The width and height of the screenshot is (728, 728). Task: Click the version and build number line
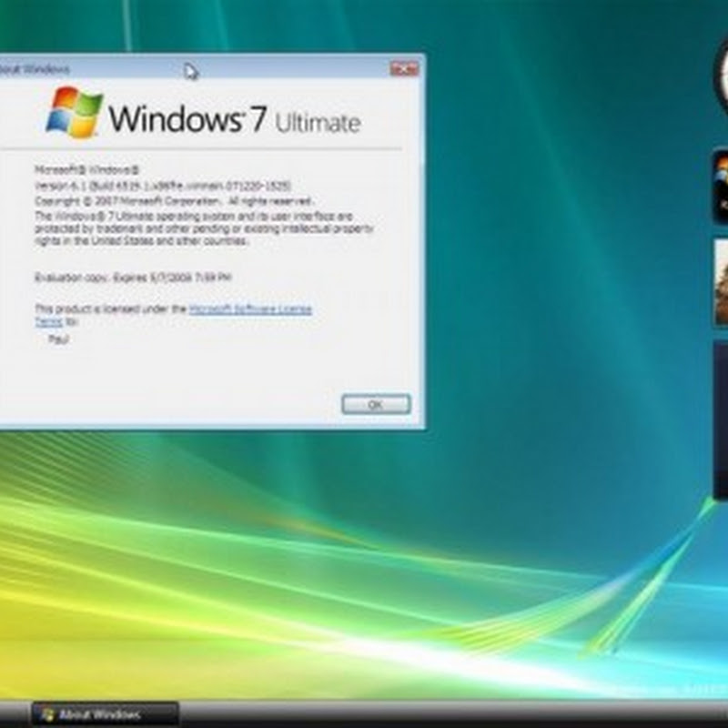[x=163, y=186]
